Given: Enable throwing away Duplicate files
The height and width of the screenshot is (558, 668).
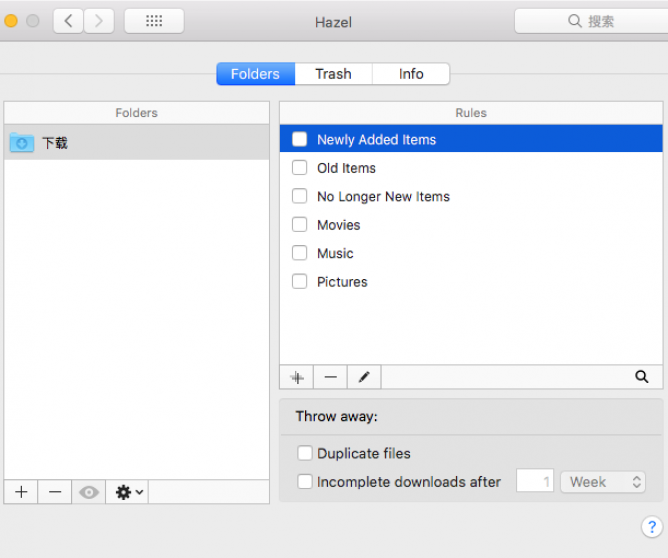Looking at the screenshot, I should pos(305,453).
